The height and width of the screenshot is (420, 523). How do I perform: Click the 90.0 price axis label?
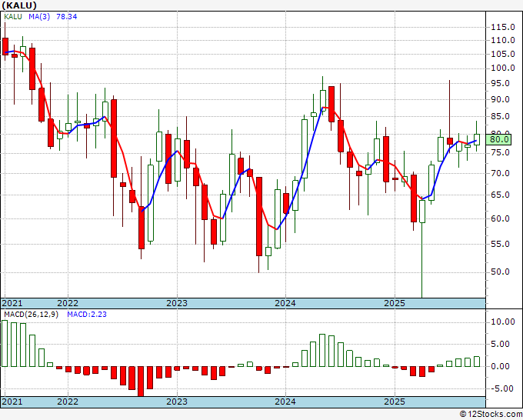501,99
